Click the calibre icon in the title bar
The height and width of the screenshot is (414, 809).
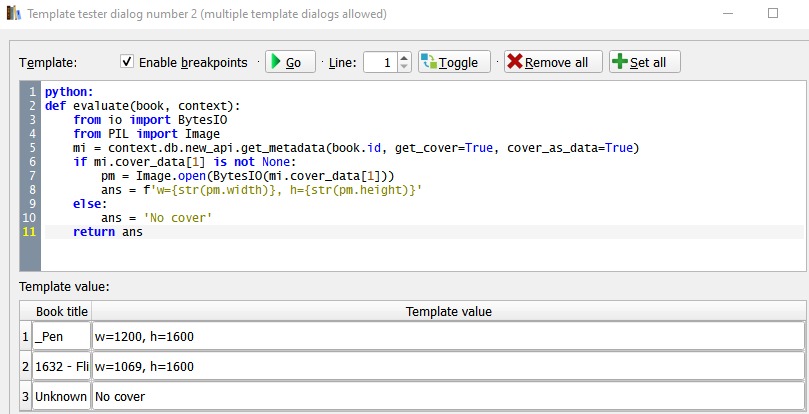14,14
